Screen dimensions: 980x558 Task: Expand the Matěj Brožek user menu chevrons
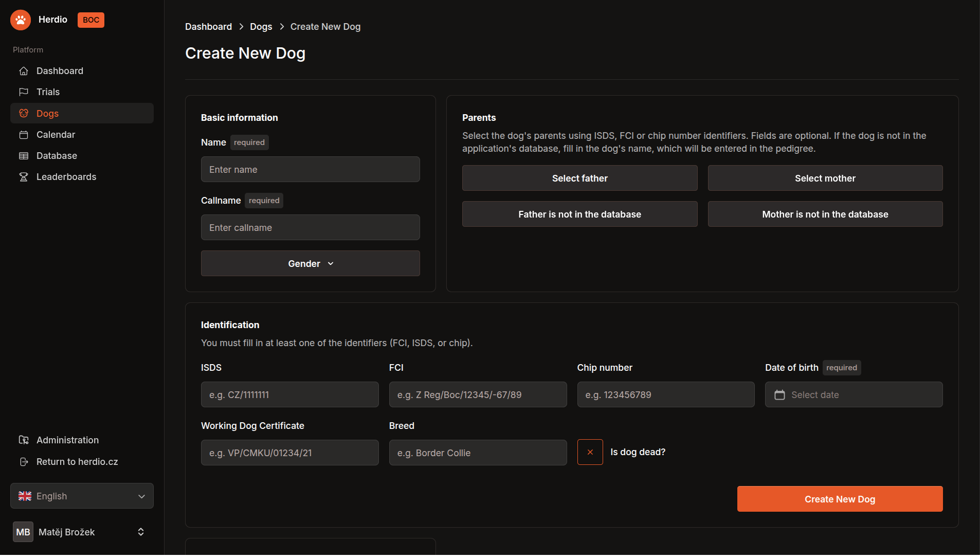pyautogui.click(x=141, y=532)
